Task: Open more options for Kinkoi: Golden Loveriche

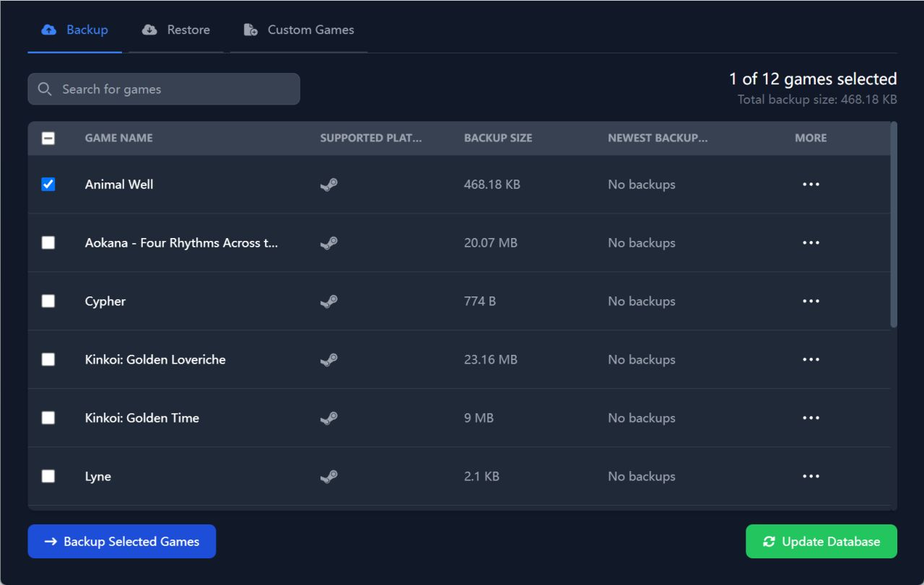Action: pos(811,360)
